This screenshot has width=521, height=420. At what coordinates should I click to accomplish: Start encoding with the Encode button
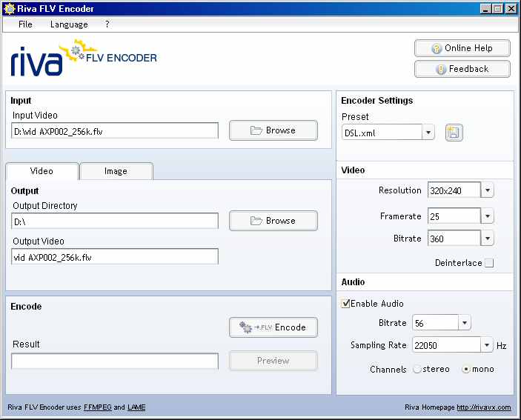[x=273, y=327]
